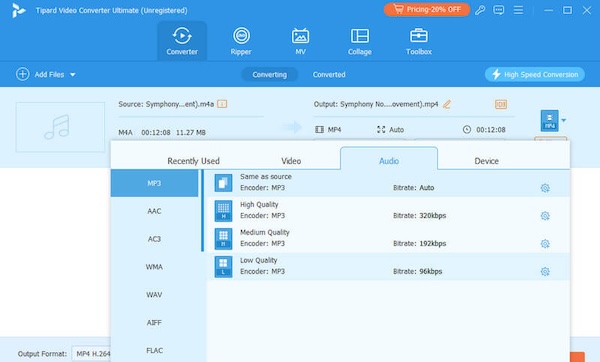Open the hamburger menu in title bar
The width and height of the screenshot is (600, 362).
pyautogui.click(x=518, y=10)
